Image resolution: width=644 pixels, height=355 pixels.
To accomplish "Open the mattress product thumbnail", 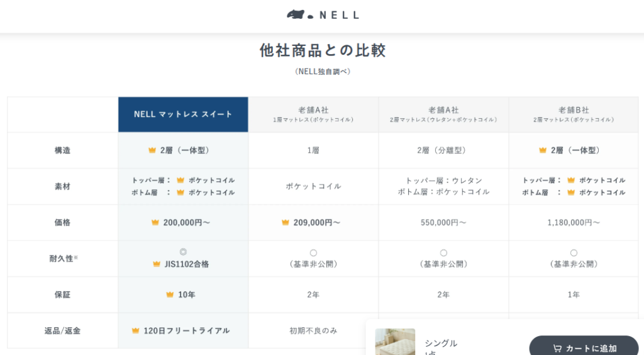I will (x=395, y=342).
